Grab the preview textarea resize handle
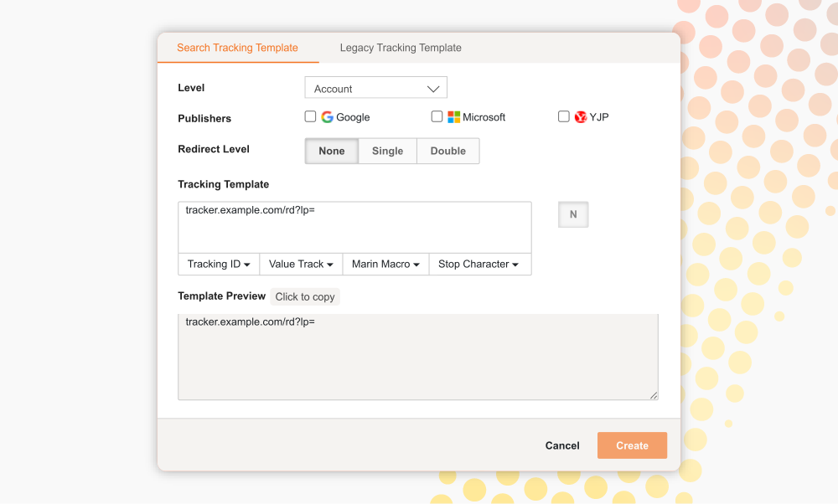838x504 pixels. pyautogui.click(x=654, y=396)
